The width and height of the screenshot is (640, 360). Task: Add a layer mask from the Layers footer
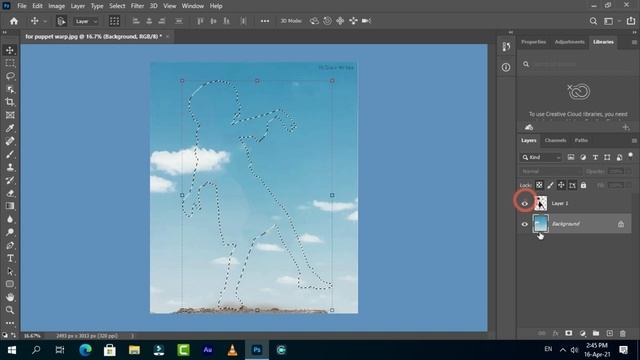click(569, 333)
